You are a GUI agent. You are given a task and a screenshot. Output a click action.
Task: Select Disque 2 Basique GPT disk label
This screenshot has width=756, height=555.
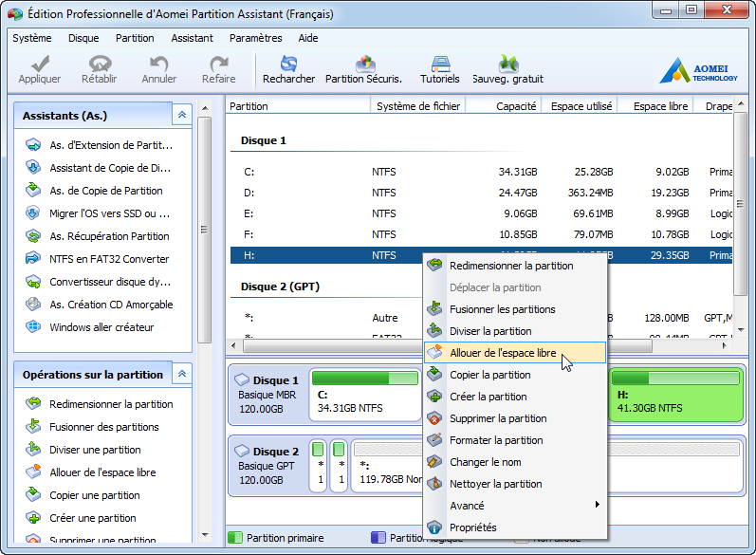(268, 466)
